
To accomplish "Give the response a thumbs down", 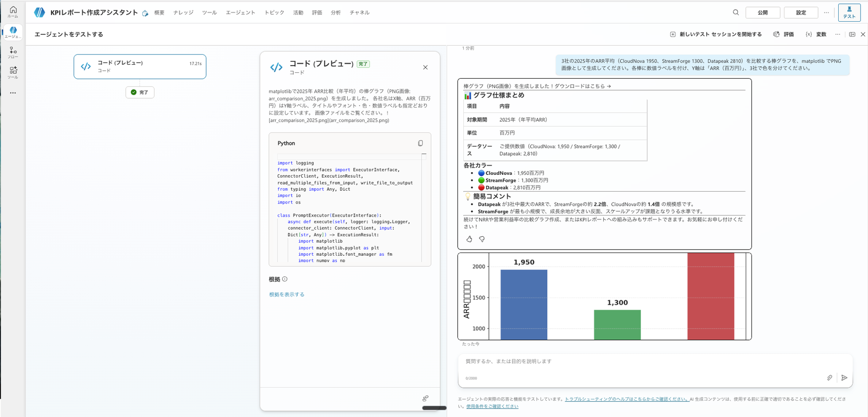I will (x=482, y=239).
